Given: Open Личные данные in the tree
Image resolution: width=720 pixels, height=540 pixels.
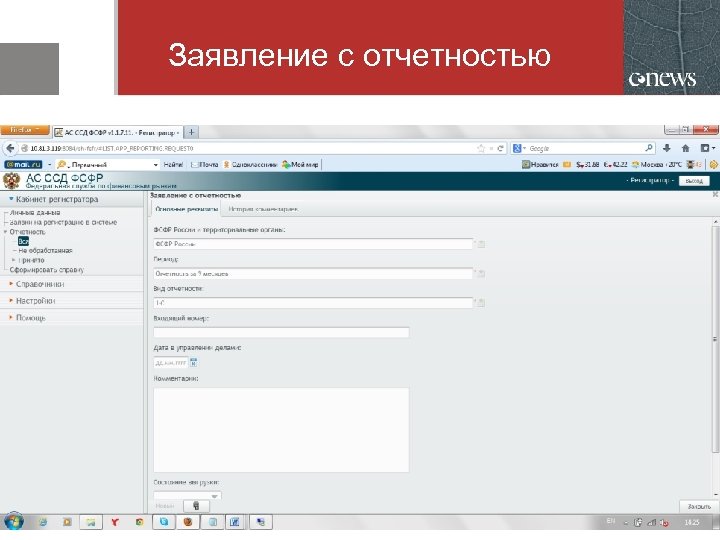Looking at the screenshot, I should [x=35, y=213].
